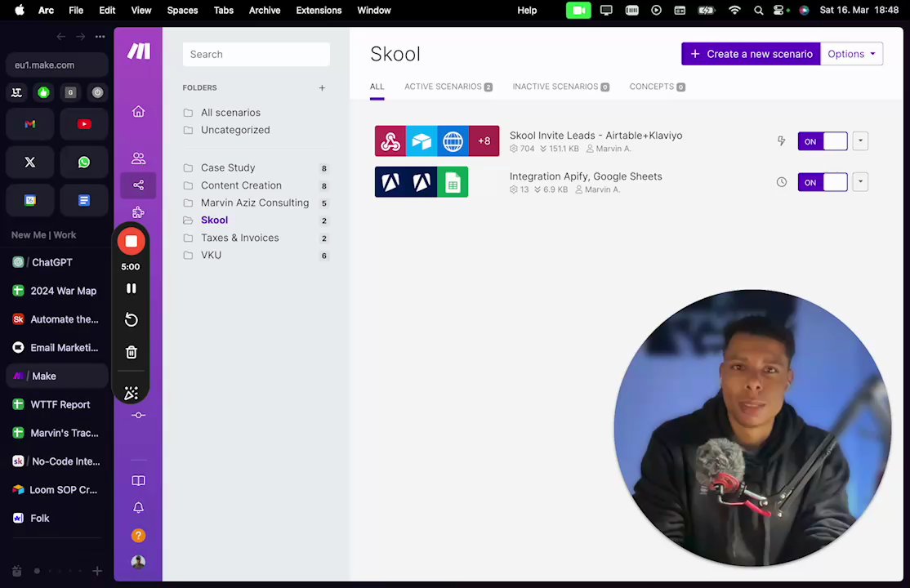Open the resource hub book icon
The width and height of the screenshot is (910, 588).
tap(138, 481)
